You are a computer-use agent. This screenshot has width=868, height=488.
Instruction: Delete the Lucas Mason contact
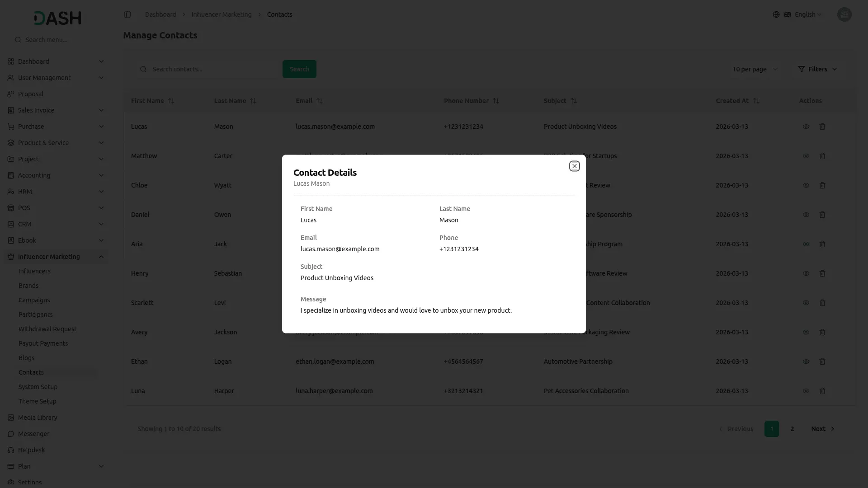pyautogui.click(x=822, y=127)
